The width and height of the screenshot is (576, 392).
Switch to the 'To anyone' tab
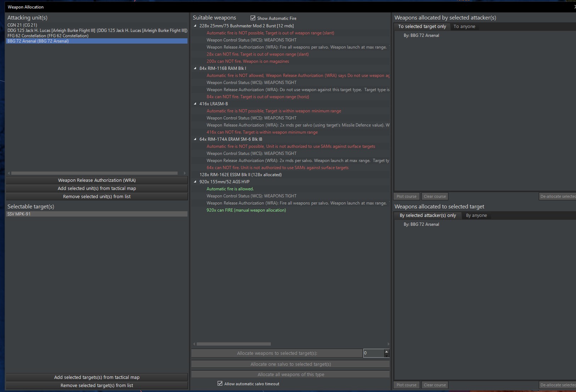pyautogui.click(x=464, y=27)
